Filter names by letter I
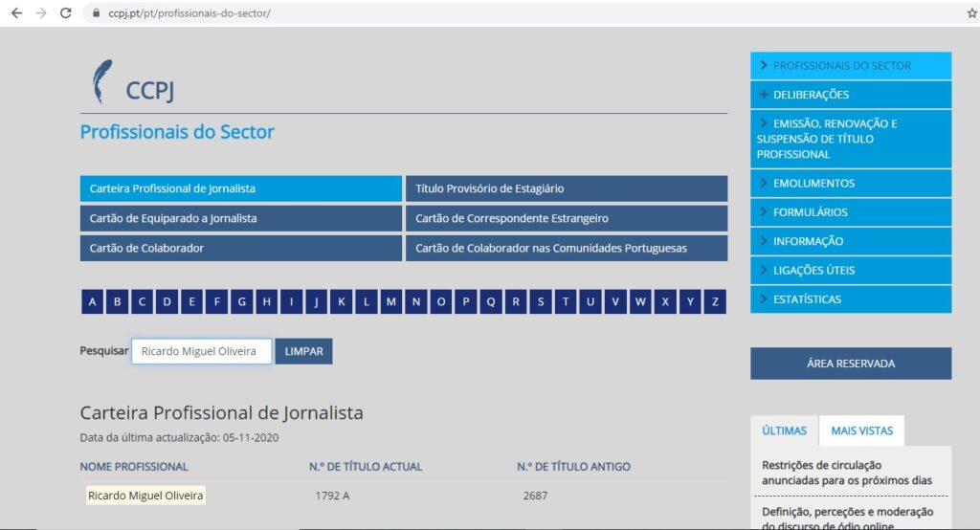 [291, 302]
